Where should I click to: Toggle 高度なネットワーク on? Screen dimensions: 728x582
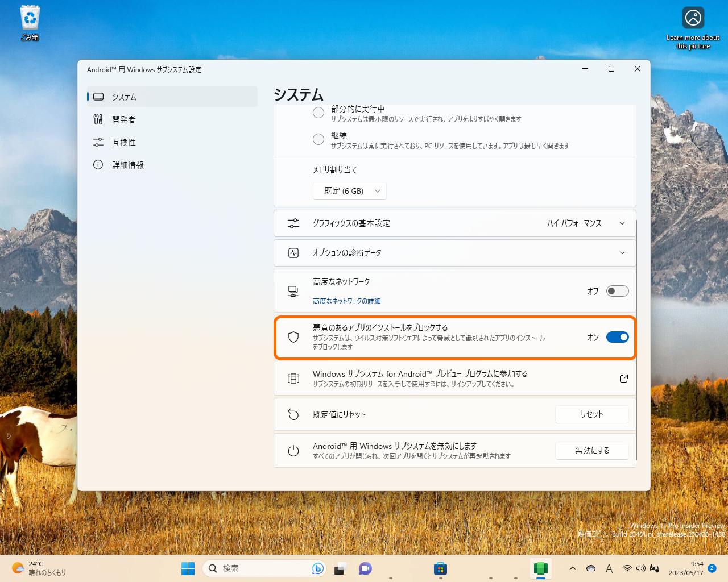(x=617, y=291)
